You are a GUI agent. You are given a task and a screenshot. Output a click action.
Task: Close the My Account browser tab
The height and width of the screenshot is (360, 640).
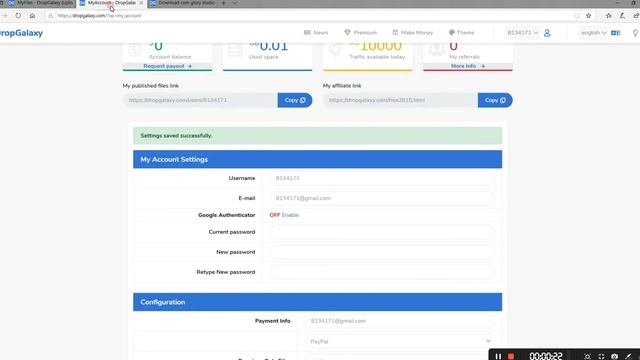point(141,3)
